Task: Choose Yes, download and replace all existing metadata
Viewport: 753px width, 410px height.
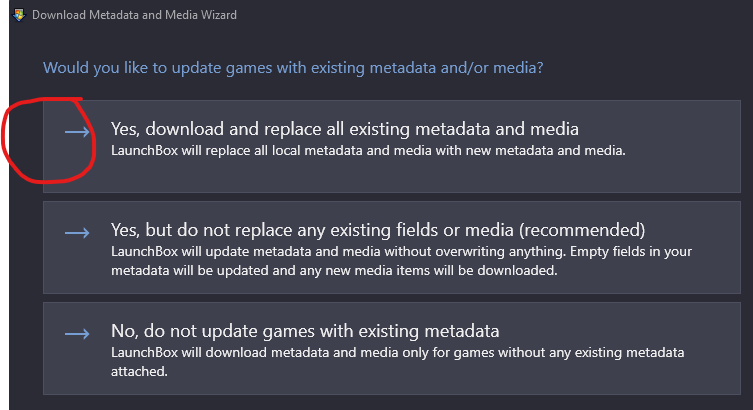Action: point(345,129)
